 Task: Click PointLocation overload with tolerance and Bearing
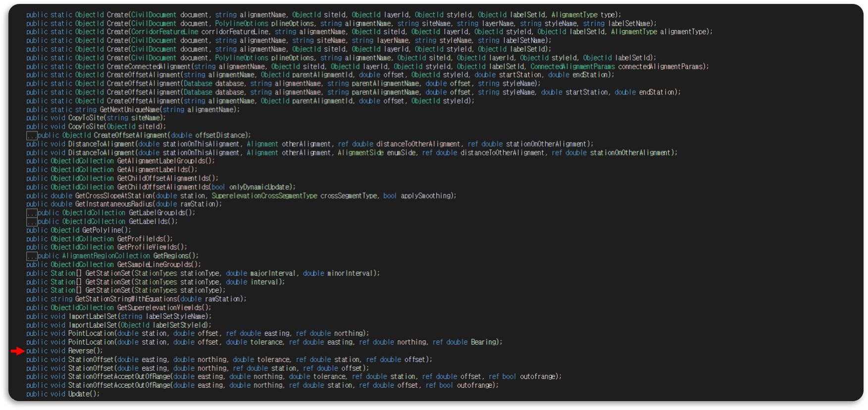[x=264, y=342]
